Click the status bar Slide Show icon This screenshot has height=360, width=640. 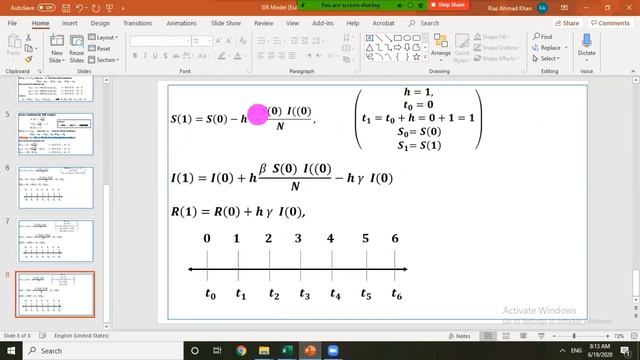coord(541,336)
